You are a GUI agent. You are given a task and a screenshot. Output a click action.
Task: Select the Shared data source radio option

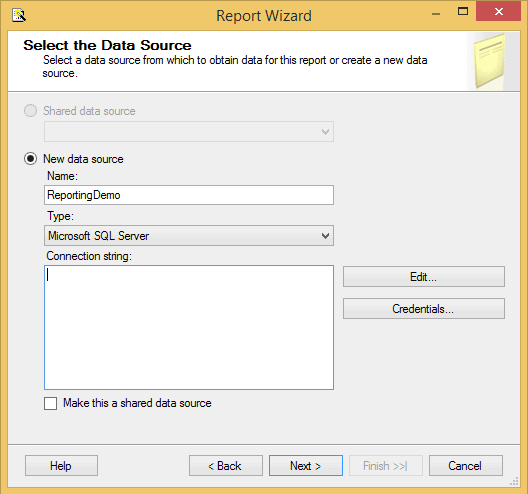point(30,110)
